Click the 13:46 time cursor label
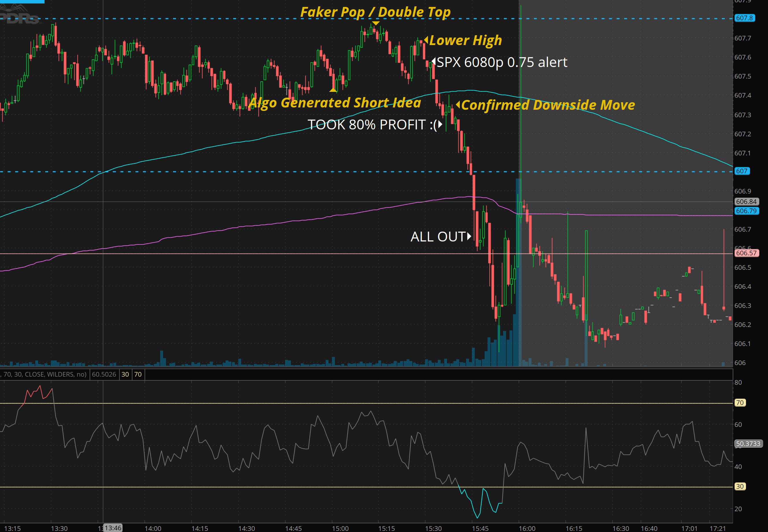768x532 pixels. pos(113,528)
